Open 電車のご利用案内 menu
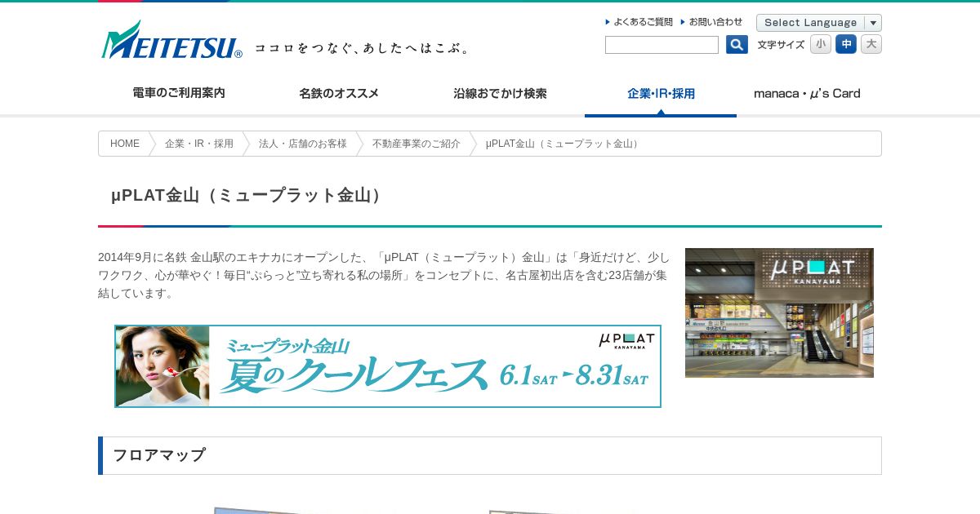980x514 pixels. 179,93
